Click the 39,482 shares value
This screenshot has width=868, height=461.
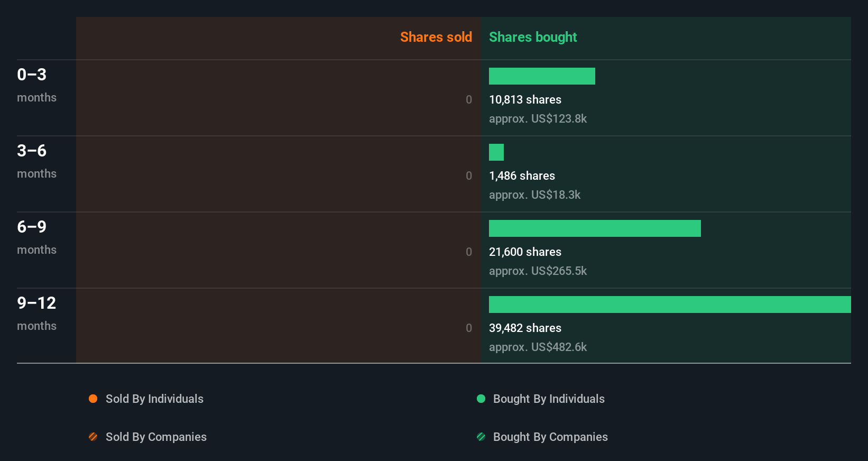(525, 328)
